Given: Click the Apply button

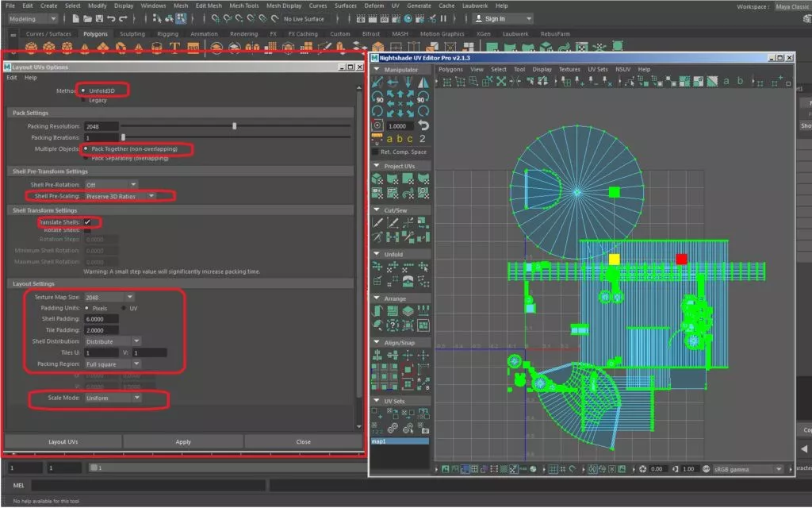Looking at the screenshot, I should pyautogui.click(x=183, y=442).
